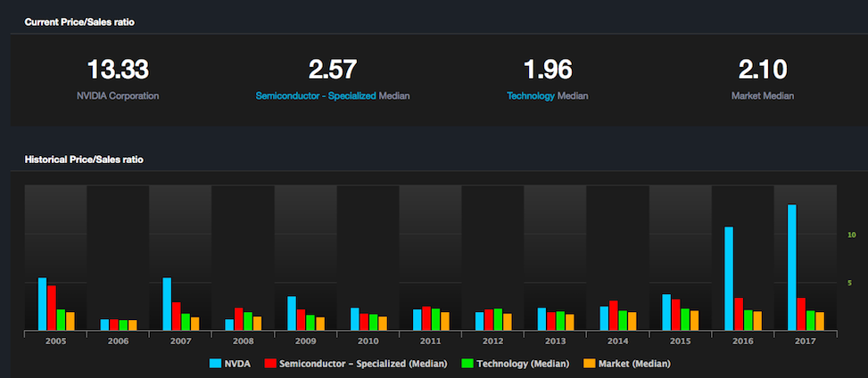The width and height of the screenshot is (868, 378).
Task: Select the 2005 red Semiconductor bar
Action: click(52, 308)
